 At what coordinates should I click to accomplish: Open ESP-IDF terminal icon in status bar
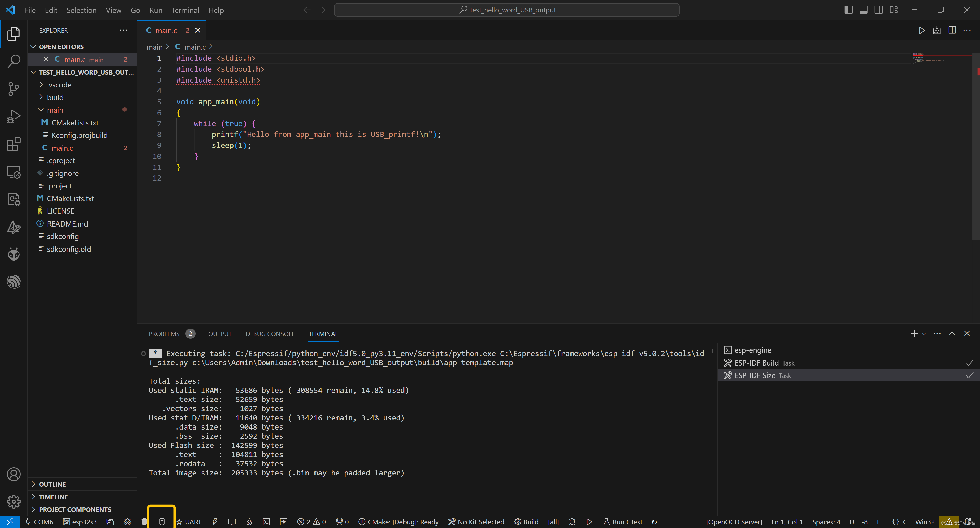click(x=266, y=522)
